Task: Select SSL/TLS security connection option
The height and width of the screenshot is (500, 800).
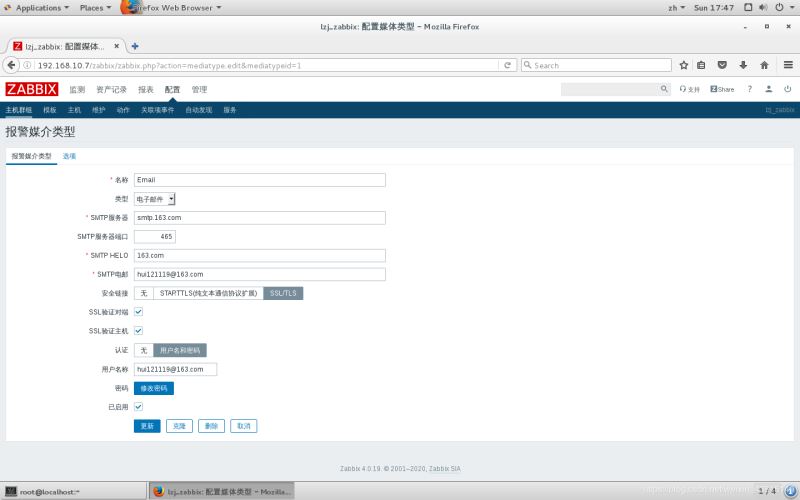Action: coord(283,293)
